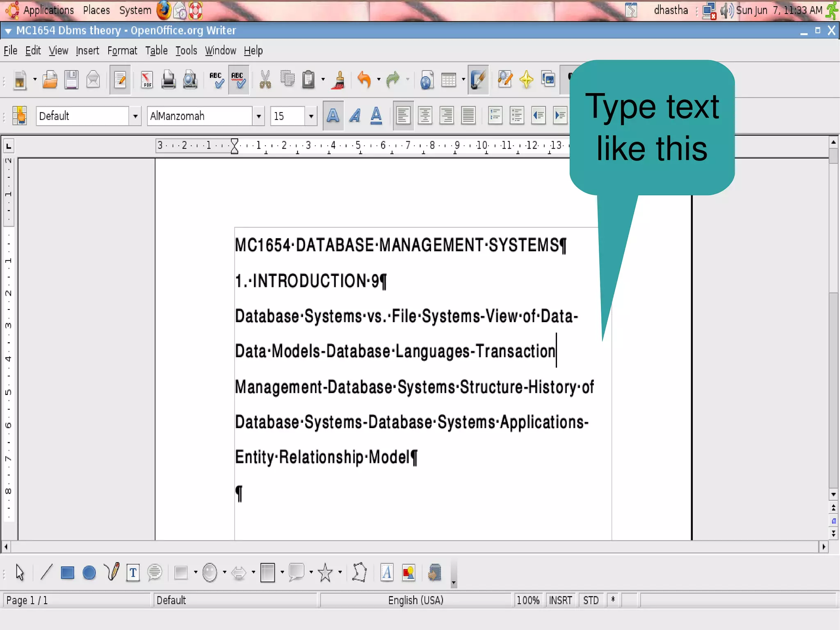Image resolution: width=840 pixels, height=630 pixels.
Task: Select the Rectangle drawing tool
Action: pos(67,572)
